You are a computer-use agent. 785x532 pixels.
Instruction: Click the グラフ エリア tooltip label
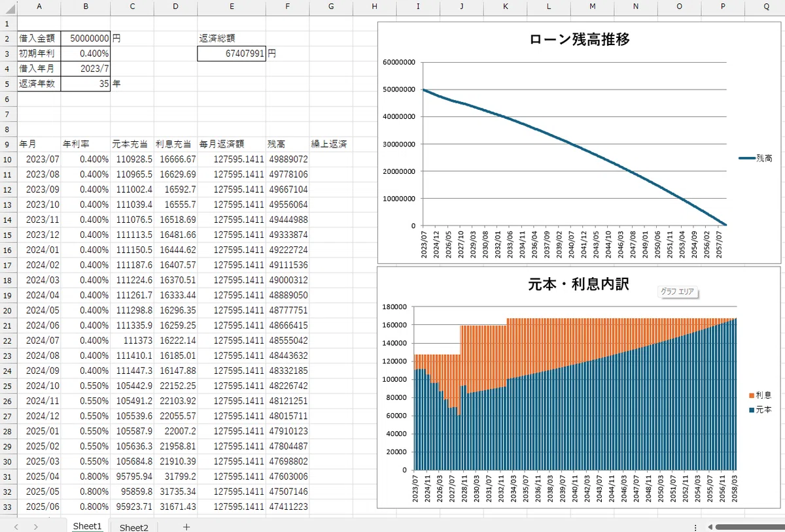[x=677, y=292]
